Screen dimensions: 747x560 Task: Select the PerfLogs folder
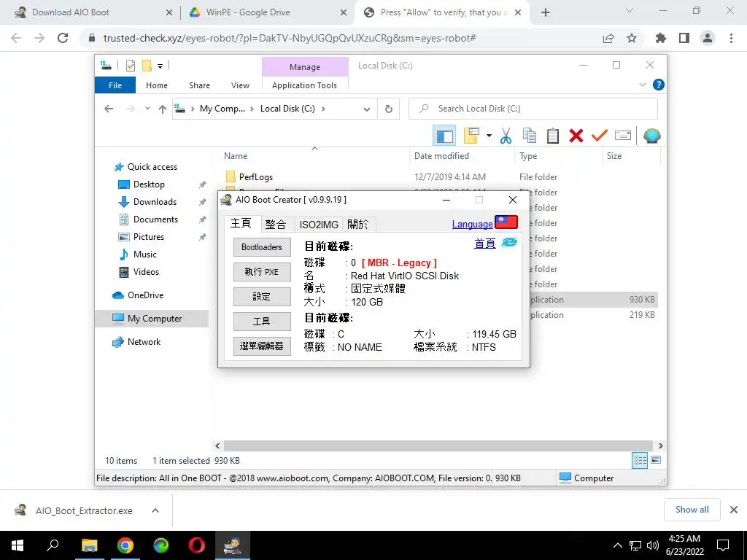click(x=256, y=177)
